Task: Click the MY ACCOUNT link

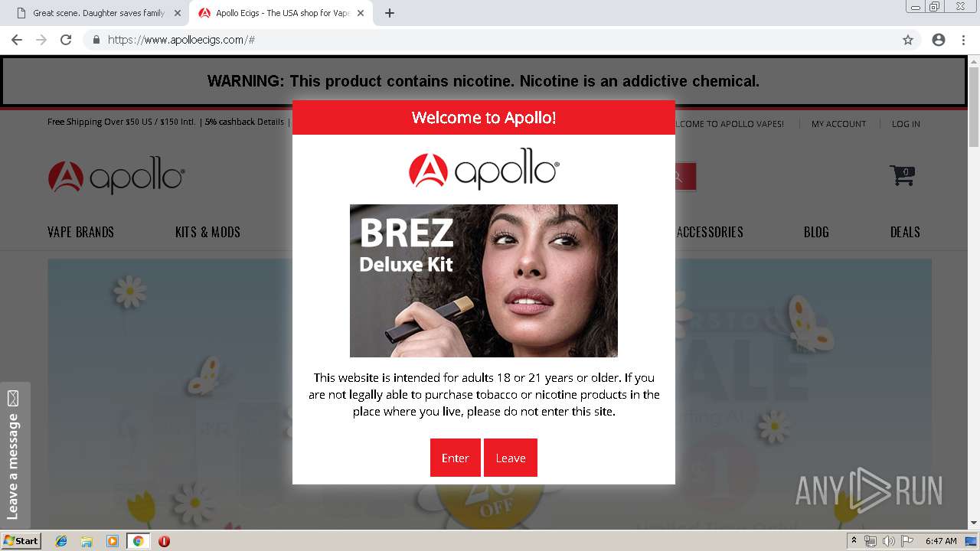Action: (x=838, y=124)
